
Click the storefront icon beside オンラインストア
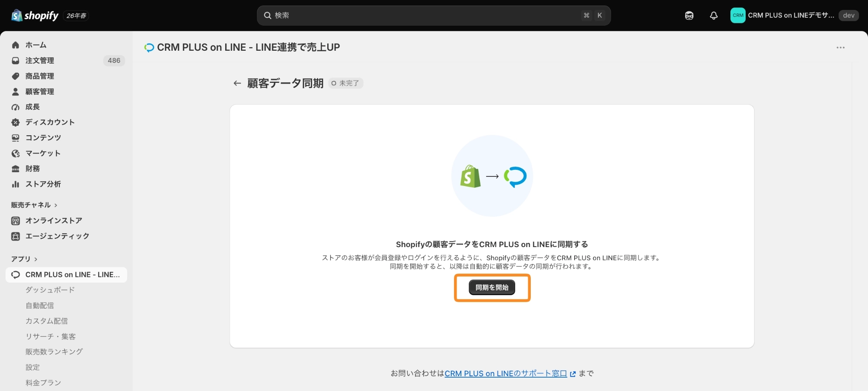coord(16,221)
